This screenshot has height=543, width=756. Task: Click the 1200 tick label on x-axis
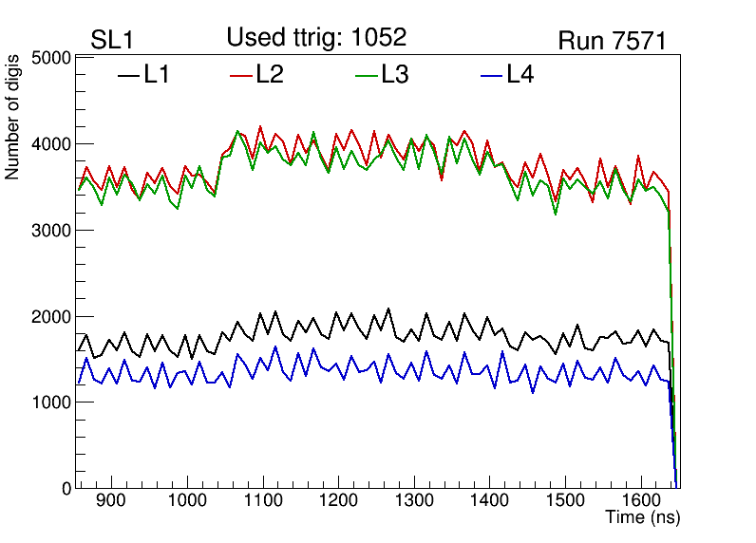point(338,500)
